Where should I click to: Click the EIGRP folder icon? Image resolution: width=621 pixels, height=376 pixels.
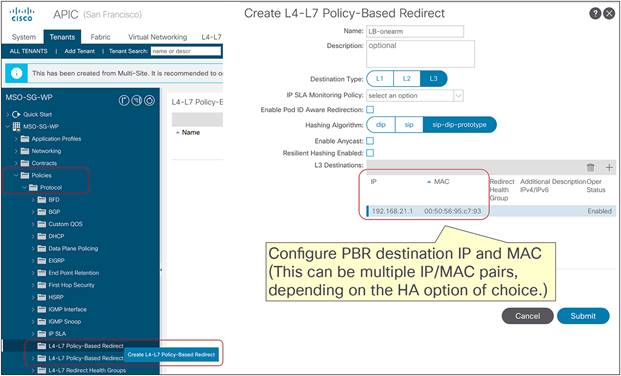pyautogui.click(x=42, y=261)
